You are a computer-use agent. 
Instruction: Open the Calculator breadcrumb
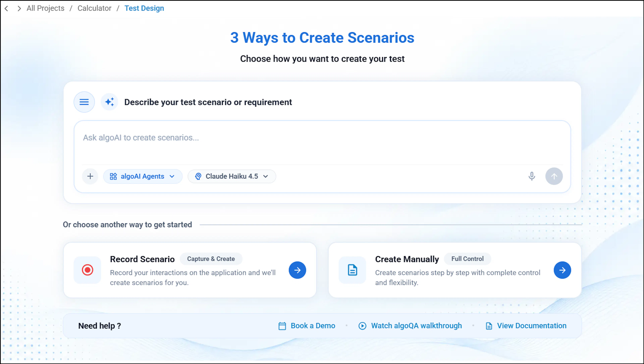[94, 8]
